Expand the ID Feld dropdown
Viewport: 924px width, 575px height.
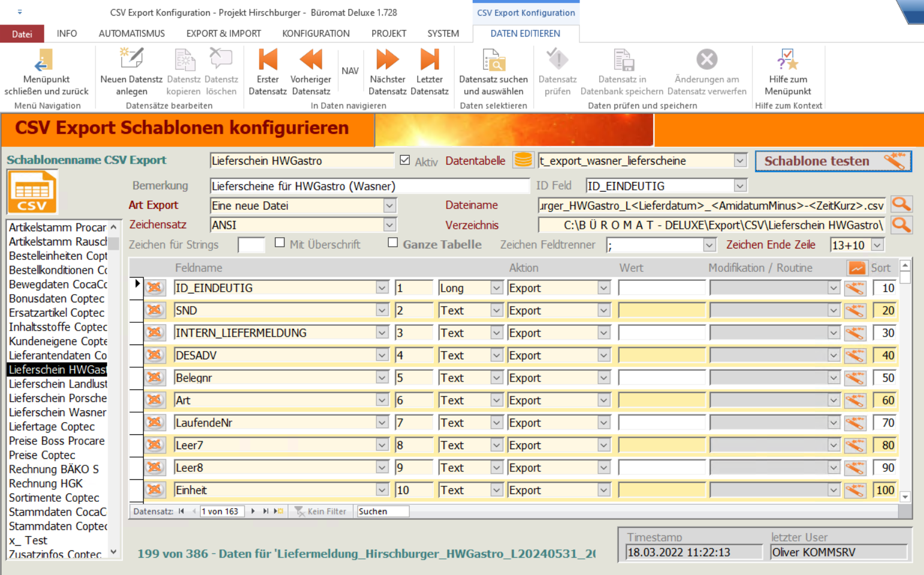tap(740, 186)
